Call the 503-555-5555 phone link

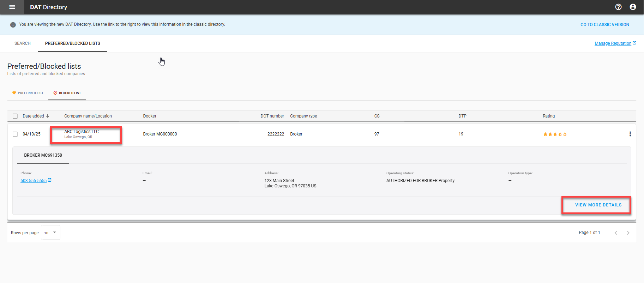[34, 181]
